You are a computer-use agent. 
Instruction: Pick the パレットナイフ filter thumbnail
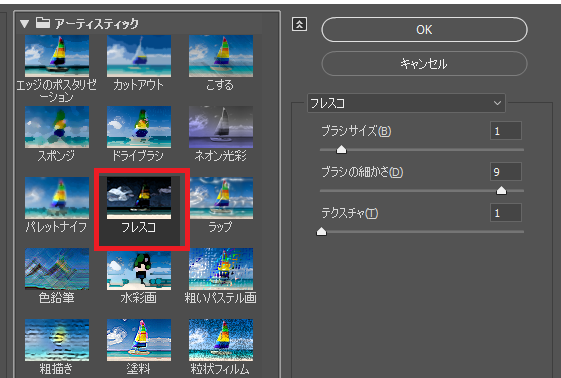click(57, 198)
